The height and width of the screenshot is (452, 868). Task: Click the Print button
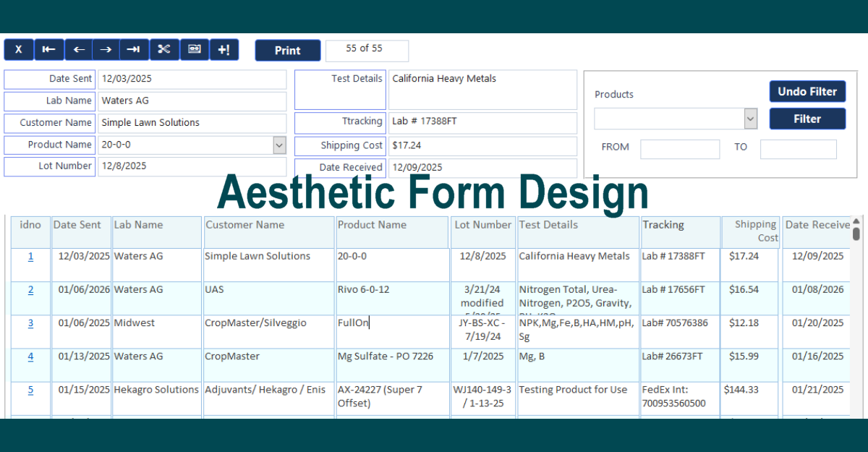tap(287, 51)
